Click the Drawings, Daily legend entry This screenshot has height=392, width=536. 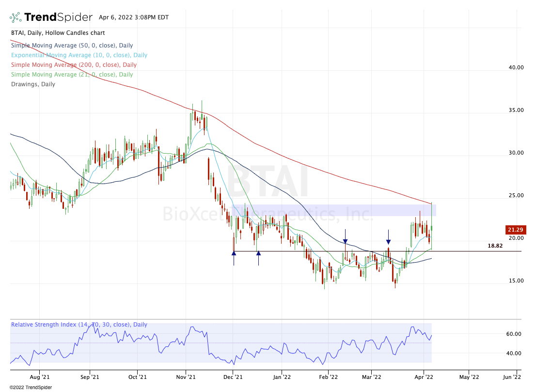point(33,84)
